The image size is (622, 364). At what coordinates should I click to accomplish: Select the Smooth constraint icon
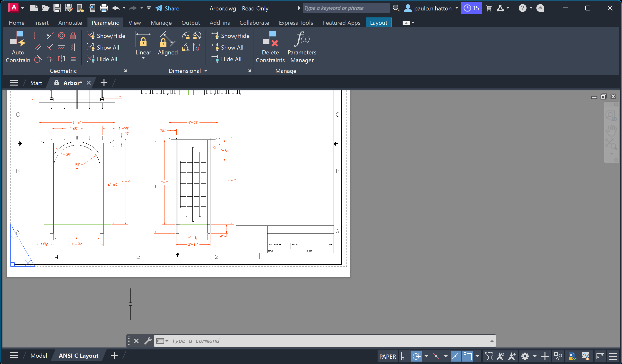[50, 59]
